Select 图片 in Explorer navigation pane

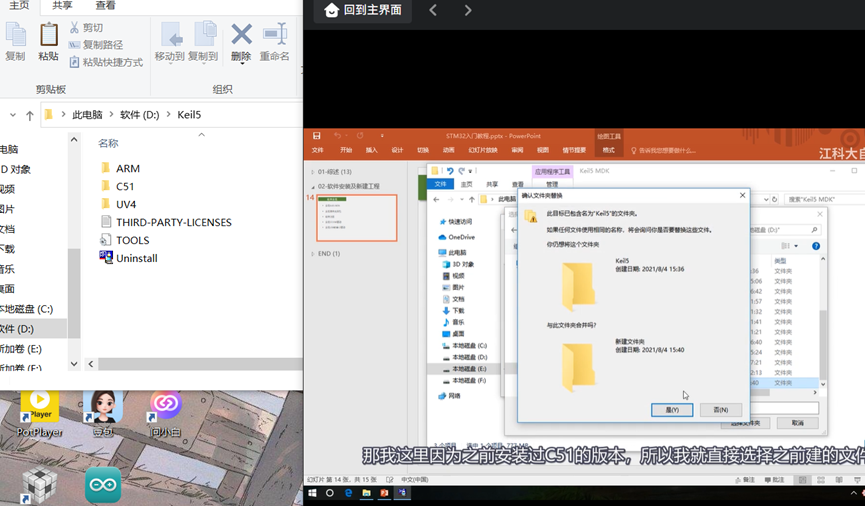[x=8, y=209]
